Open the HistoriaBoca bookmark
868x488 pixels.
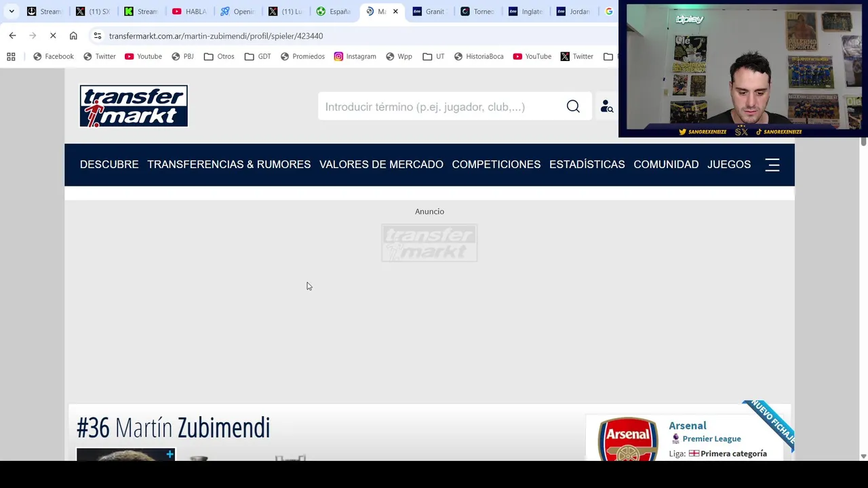[478, 56]
